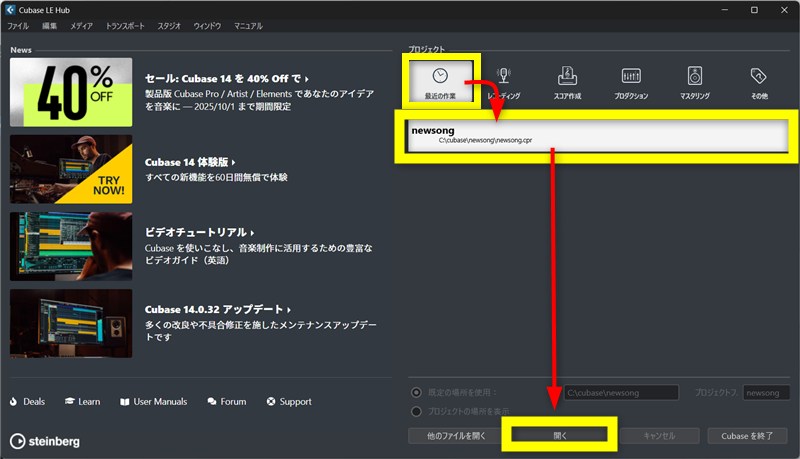Viewport: 800px width, 459px height.
Task: Open the スタジオ menu
Action: coord(169,26)
